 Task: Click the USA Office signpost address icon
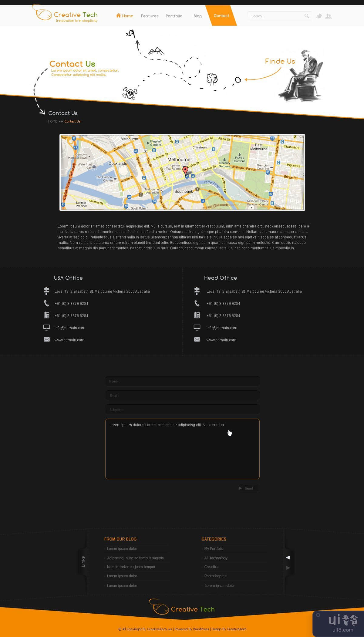(46, 291)
